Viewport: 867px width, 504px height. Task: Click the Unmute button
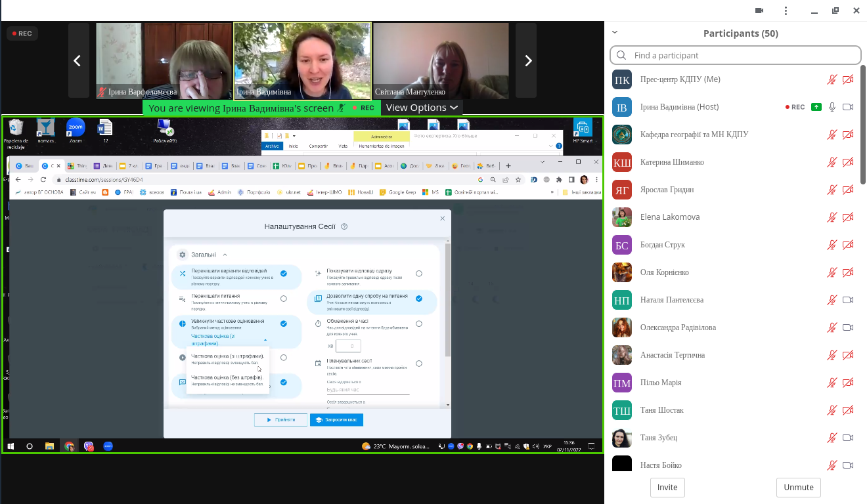(x=798, y=488)
